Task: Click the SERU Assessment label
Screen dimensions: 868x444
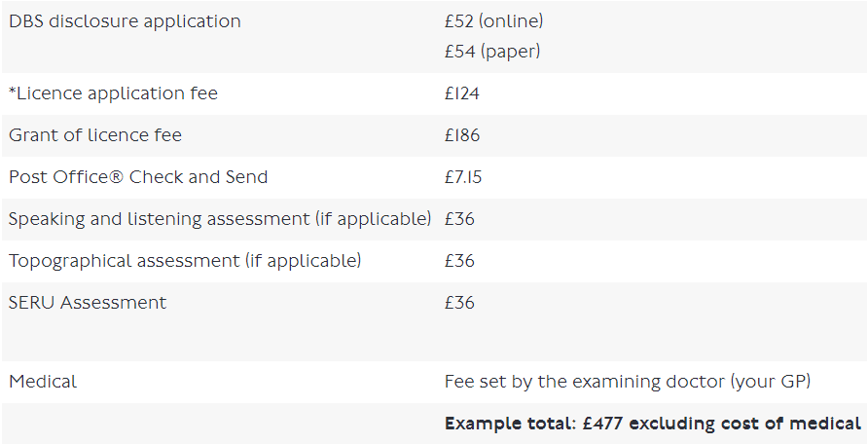Action: click(x=88, y=303)
